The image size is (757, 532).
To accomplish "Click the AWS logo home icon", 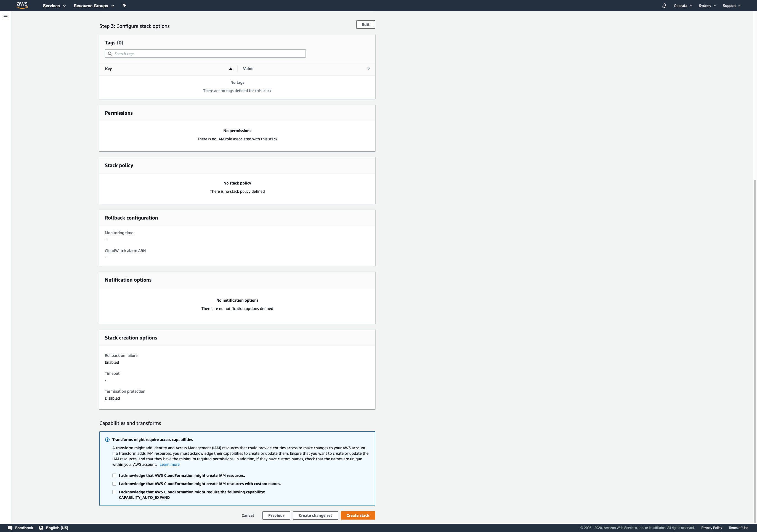I will pyautogui.click(x=22, y=5).
